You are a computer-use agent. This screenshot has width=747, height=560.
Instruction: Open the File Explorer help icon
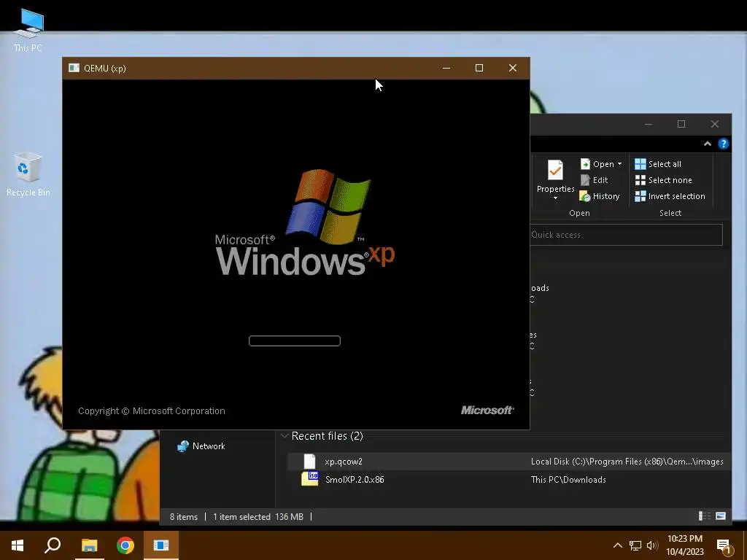[723, 144]
